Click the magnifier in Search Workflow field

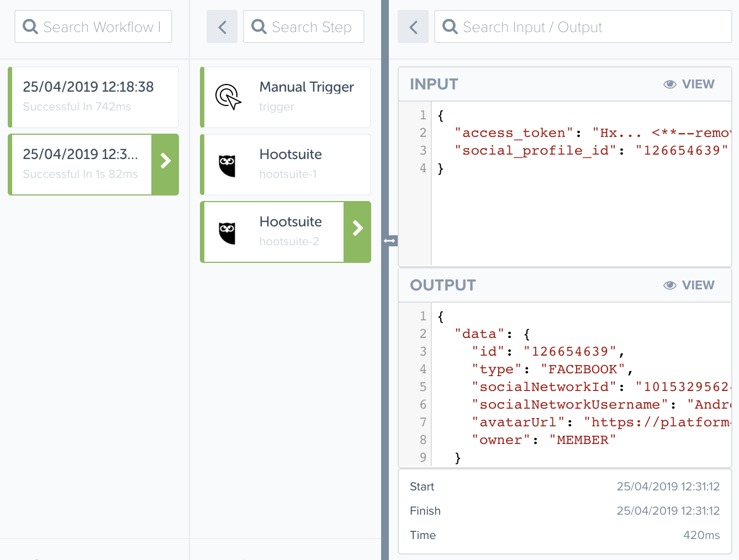[x=30, y=27]
